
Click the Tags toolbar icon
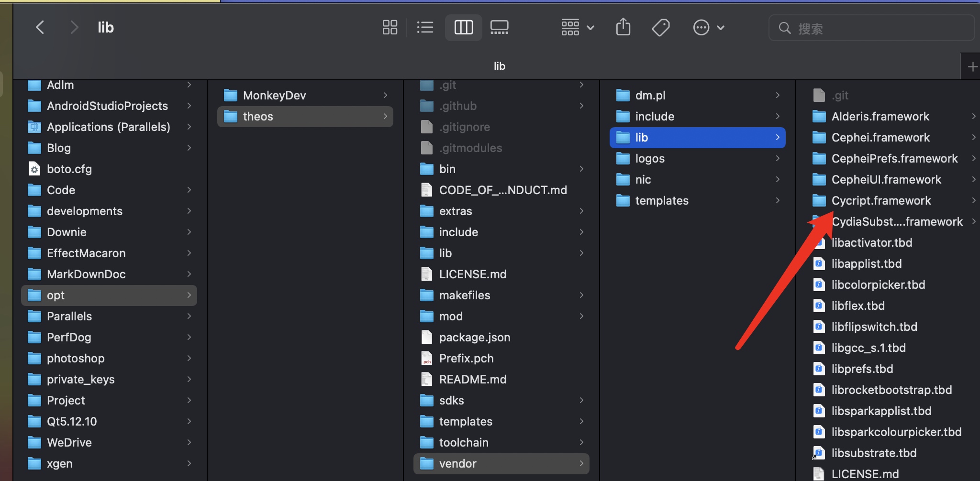[661, 27]
